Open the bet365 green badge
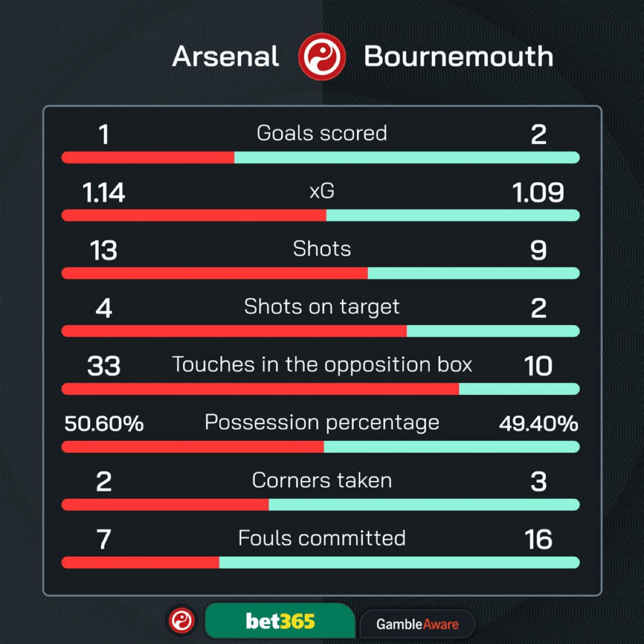The height and width of the screenshot is (644, 644). click(x=280, y=620)
